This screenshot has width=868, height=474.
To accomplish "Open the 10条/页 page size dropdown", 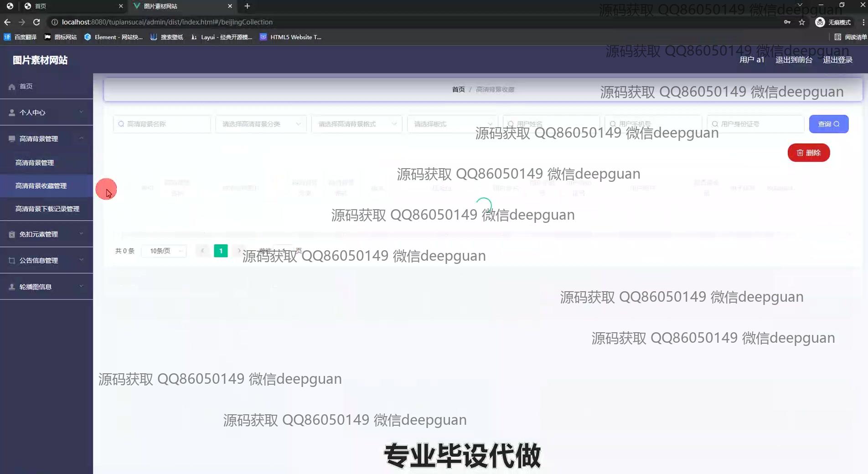I will pyautogui.click(x=164, y=251).
